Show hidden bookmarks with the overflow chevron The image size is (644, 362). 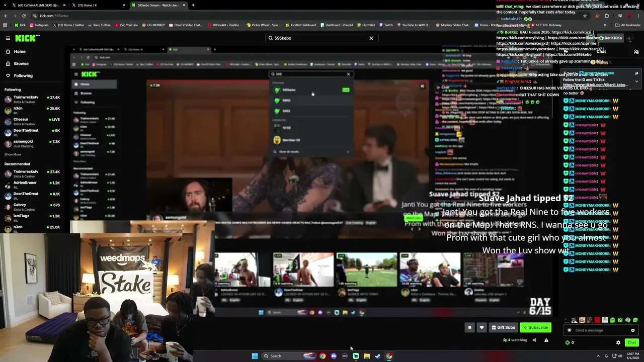pyautogui.click(x=605, y=25)
